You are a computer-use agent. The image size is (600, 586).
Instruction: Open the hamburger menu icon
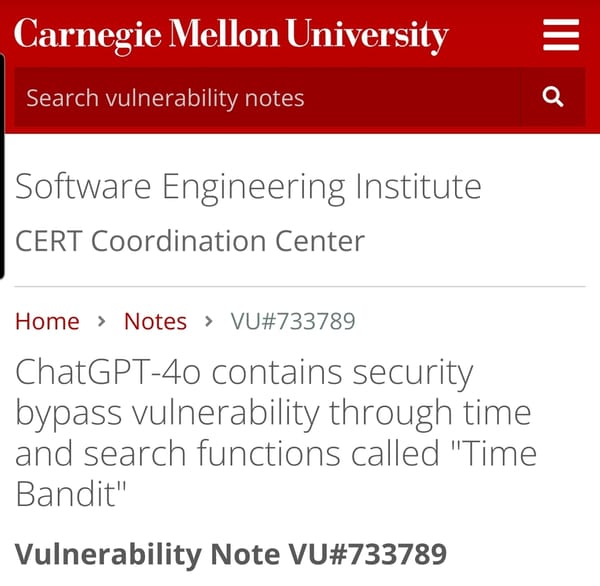click(561, 36)
